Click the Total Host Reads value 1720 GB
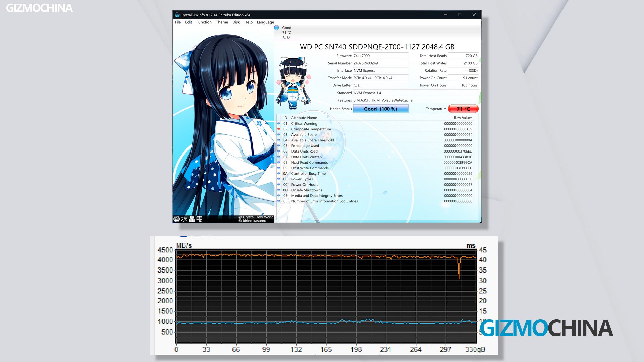Image resolution: width=644 pixels, height=362 pixels. (x=463, y=56)
